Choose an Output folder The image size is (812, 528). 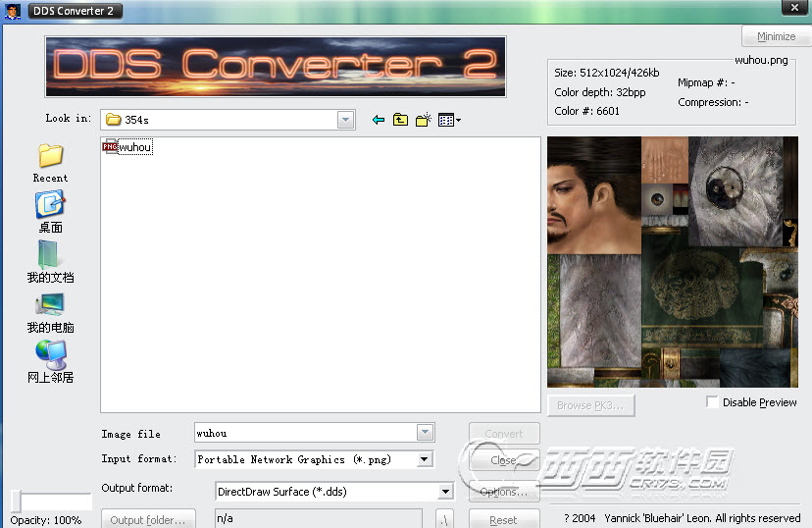pyautogui.click(x=148, y=519)
